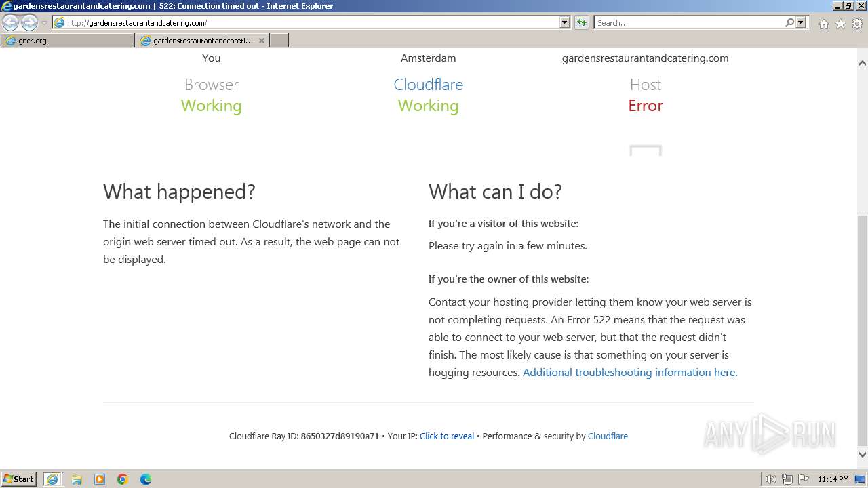Viewport: 868px width, 488px height.
Task: Open the search provider dropdown arrow
Action: pos(801,23)
